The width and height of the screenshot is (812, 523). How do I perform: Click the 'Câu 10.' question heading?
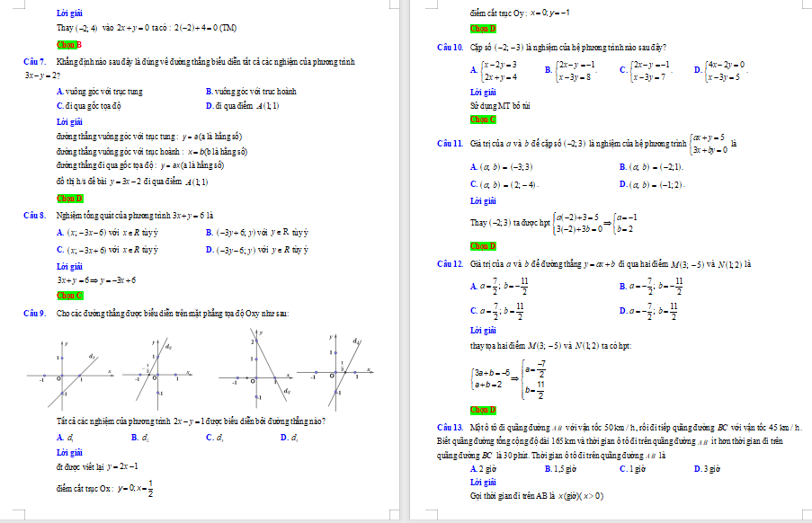click(450, 47)
